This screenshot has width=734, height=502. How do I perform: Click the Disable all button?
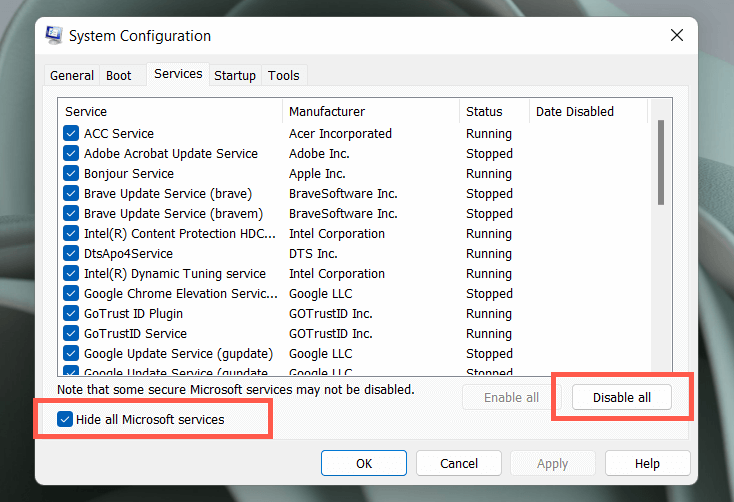point(622,397)
